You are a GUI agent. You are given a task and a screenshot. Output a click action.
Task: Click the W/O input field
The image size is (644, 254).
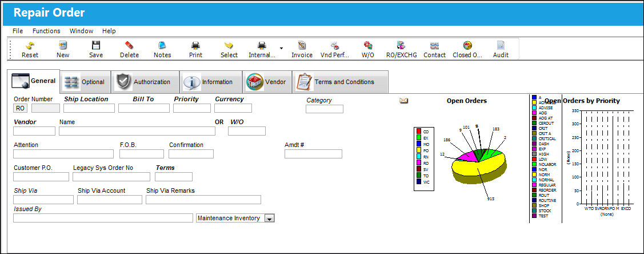coord(247,131)
